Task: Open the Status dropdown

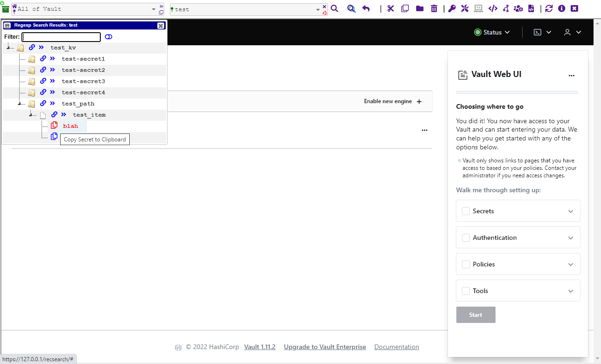Action: click(492, 32)
